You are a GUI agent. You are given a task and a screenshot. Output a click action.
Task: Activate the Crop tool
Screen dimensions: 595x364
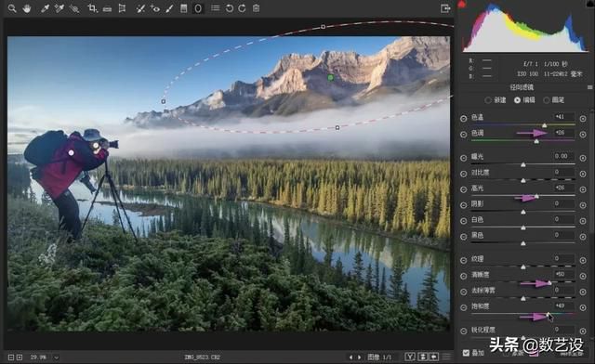(92, 8)
